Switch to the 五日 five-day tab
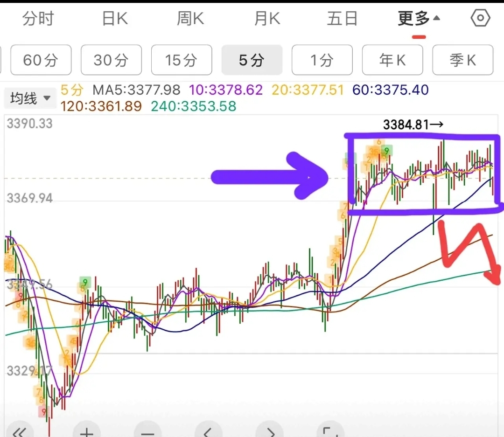This screenshot has width=504, height=437. (x=343, y=18)
